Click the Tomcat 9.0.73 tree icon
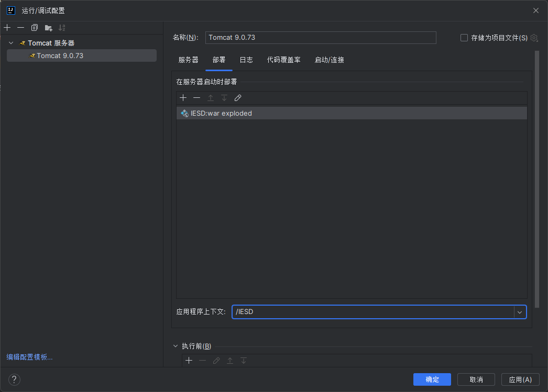548x392 pixels. [x=32, y=55]
